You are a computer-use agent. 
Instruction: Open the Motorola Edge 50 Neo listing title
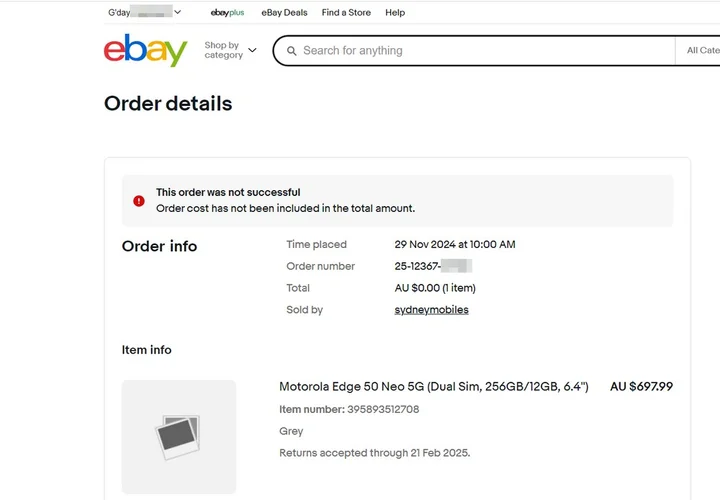click(433, 387)
